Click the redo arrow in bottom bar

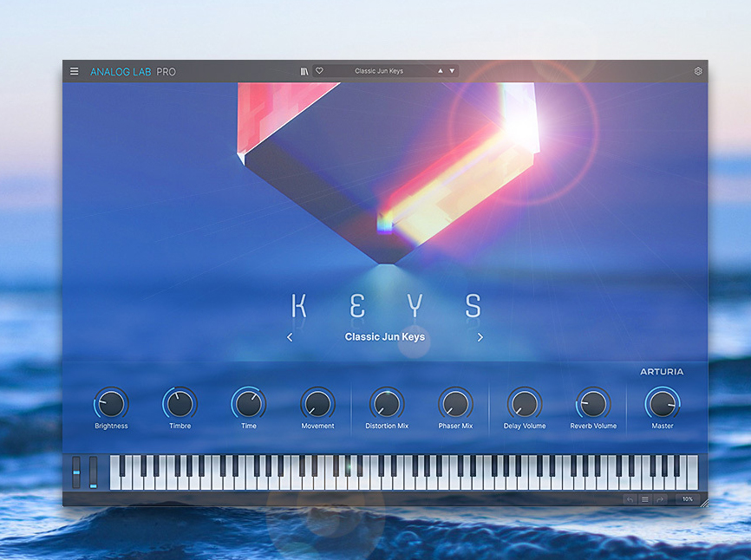point(660,499)
